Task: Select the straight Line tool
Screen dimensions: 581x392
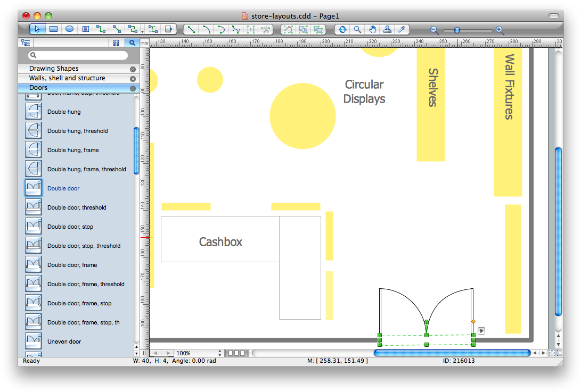Action: pos(191,30)
